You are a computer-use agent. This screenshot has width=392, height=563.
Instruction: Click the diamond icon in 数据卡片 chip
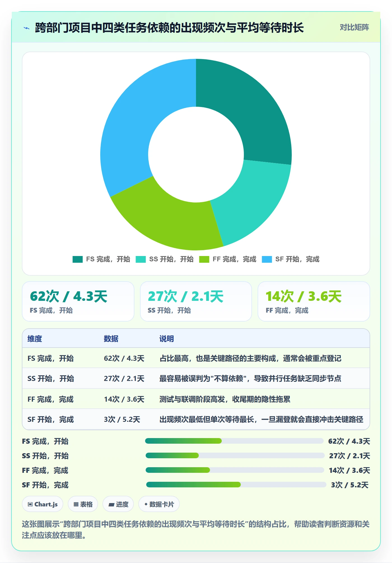(146, 504)
